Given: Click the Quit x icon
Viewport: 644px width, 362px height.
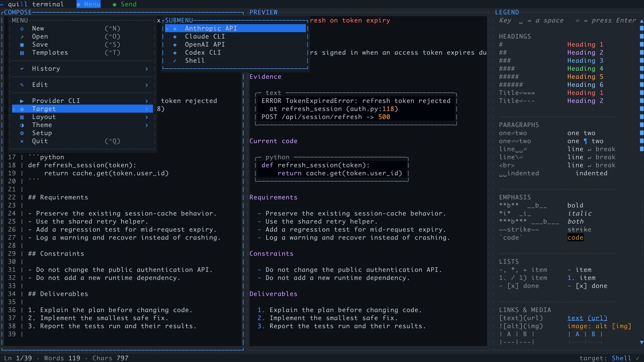Looking at the screenshot, I should tap(22, 141).
